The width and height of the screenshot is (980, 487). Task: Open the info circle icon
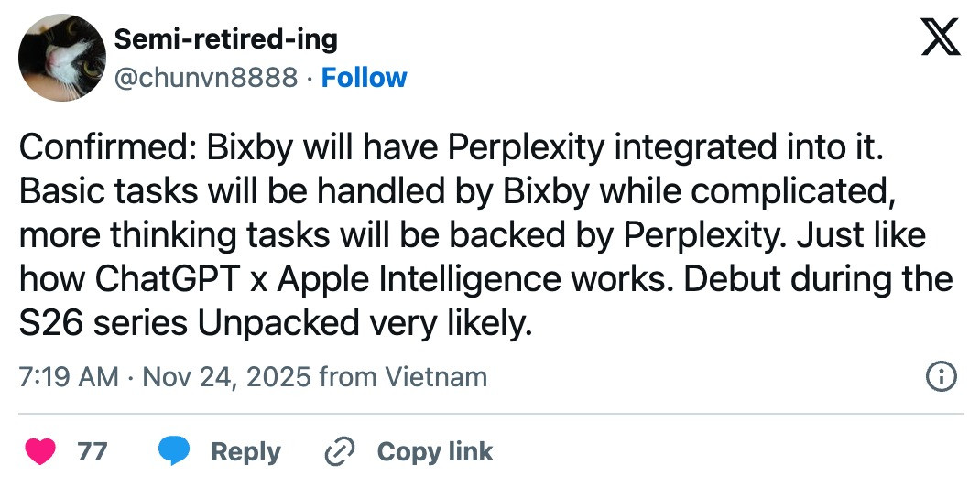(942, 376)
